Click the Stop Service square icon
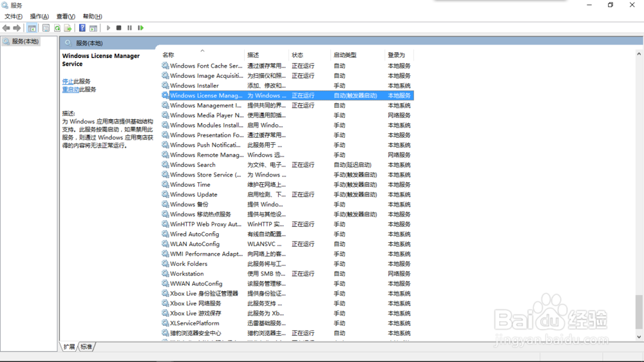This screenshot has height=362, width=644. tap(118, 28)
